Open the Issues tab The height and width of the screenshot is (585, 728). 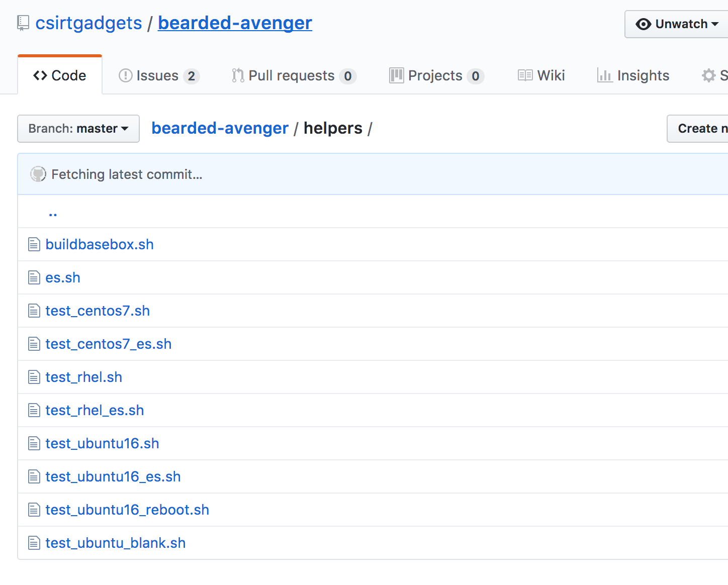tap(159, 75)
